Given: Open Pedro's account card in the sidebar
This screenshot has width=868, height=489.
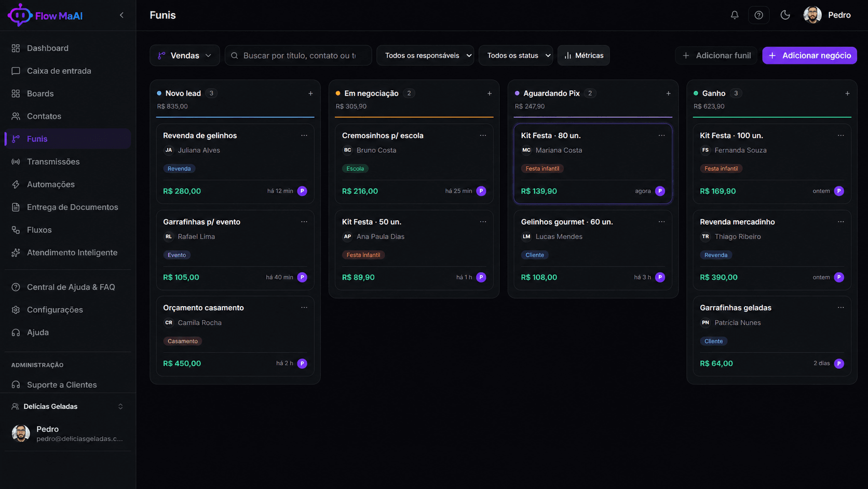Looking at the screenshot, I should pyautogui.click(x=68, y=433).
